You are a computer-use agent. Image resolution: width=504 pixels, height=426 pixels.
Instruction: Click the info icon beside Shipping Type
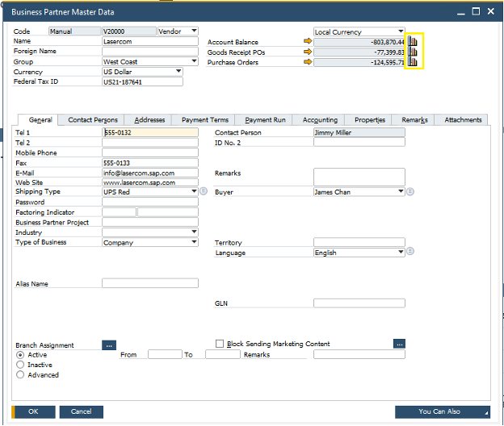point(204,192)
